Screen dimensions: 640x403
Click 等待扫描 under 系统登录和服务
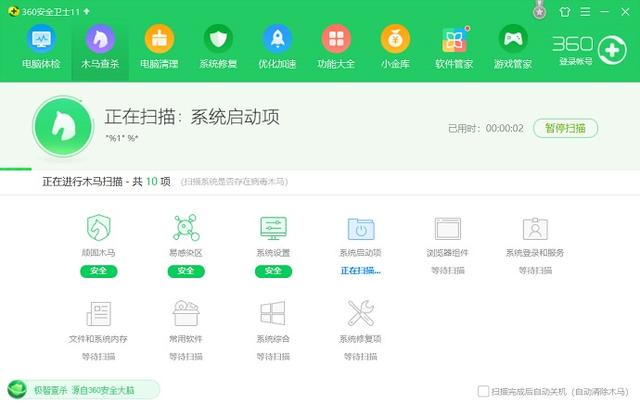535,270
